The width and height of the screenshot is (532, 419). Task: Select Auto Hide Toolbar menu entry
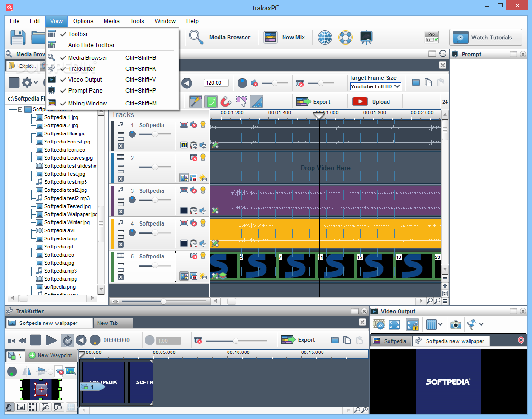coord(112,45)
